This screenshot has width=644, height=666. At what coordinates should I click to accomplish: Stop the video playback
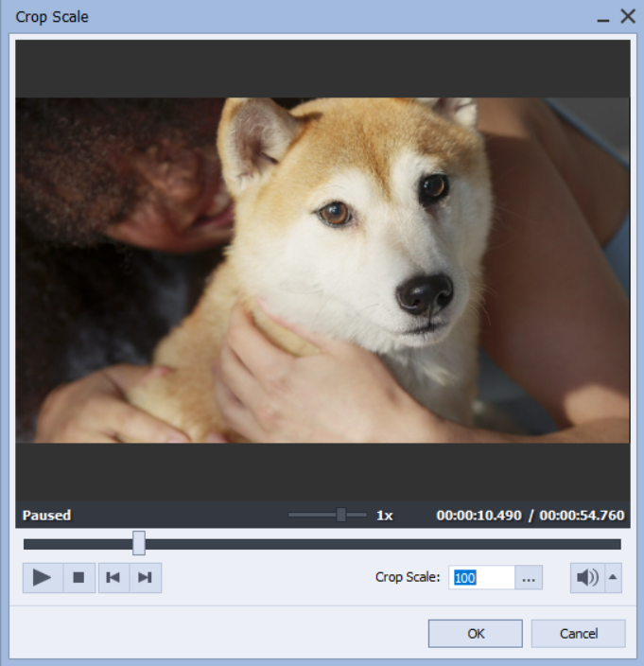tap(78, 578)
